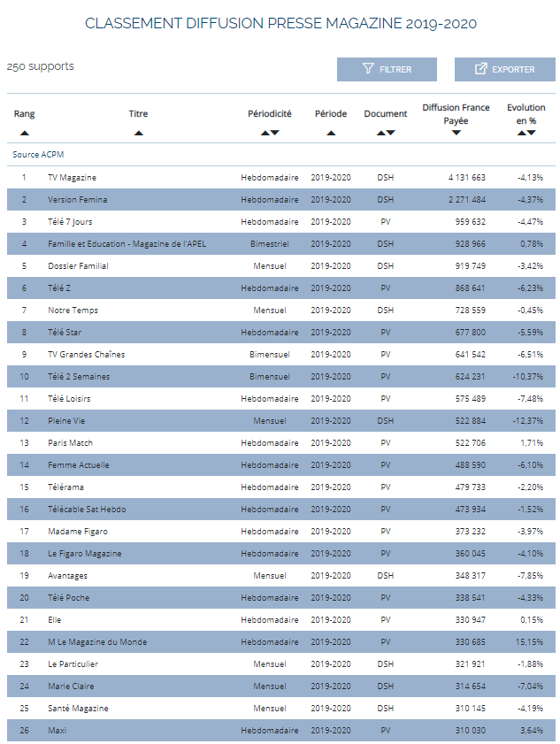Open the Madame Figaro entry

(78, 532)
